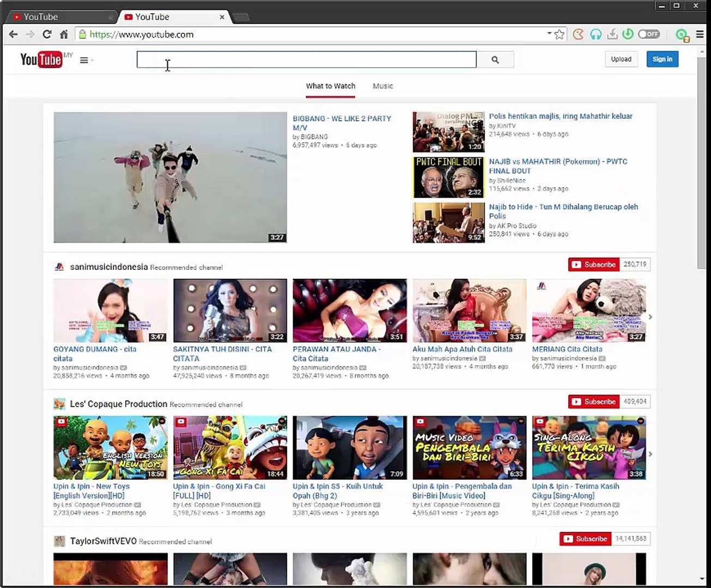Click the Sign in button
Image resolution: width=711 pixels, height=588 pixels.
point(663,59)
